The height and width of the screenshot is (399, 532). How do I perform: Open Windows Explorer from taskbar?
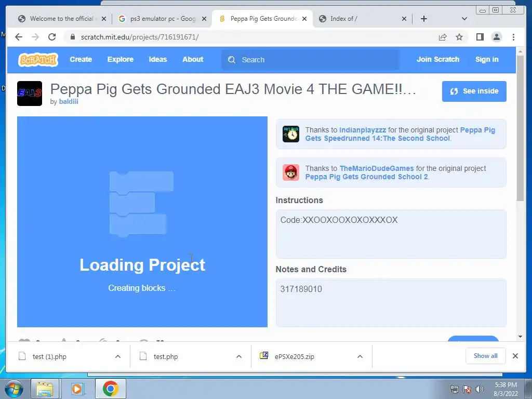coord(45,389)
